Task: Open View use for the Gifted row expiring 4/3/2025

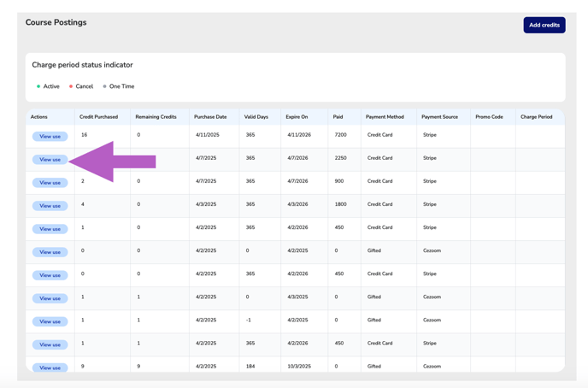Action: (x=50, y=298)
